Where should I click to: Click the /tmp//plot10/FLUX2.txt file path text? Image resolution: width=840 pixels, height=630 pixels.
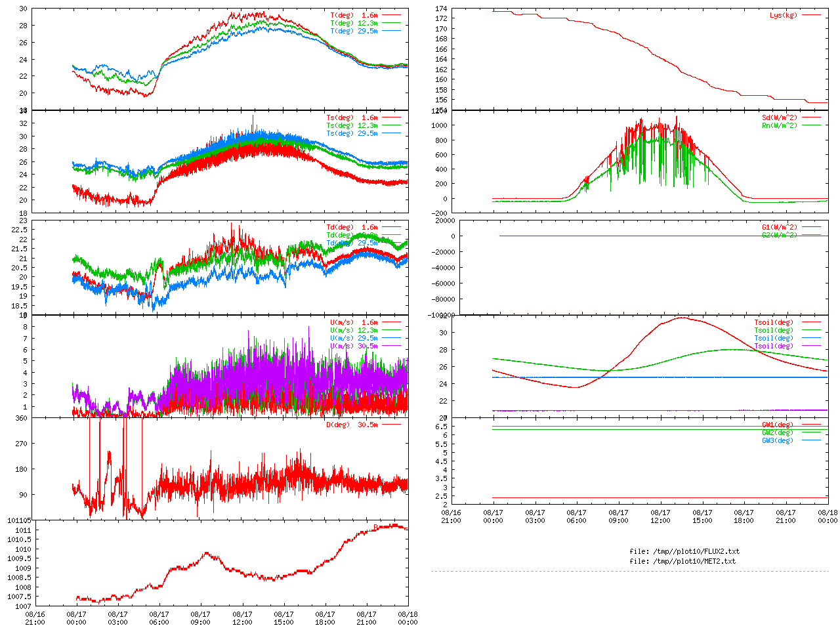pyautogui.click(x=684, y=551)
